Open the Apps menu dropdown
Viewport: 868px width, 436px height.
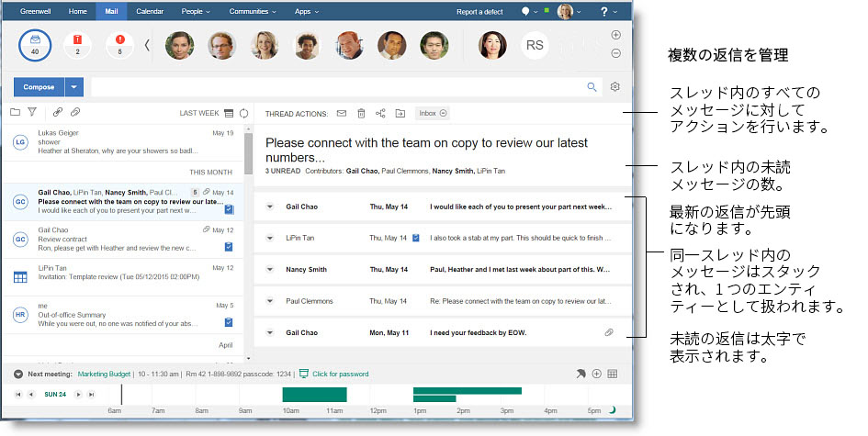[x=307, y=11]
